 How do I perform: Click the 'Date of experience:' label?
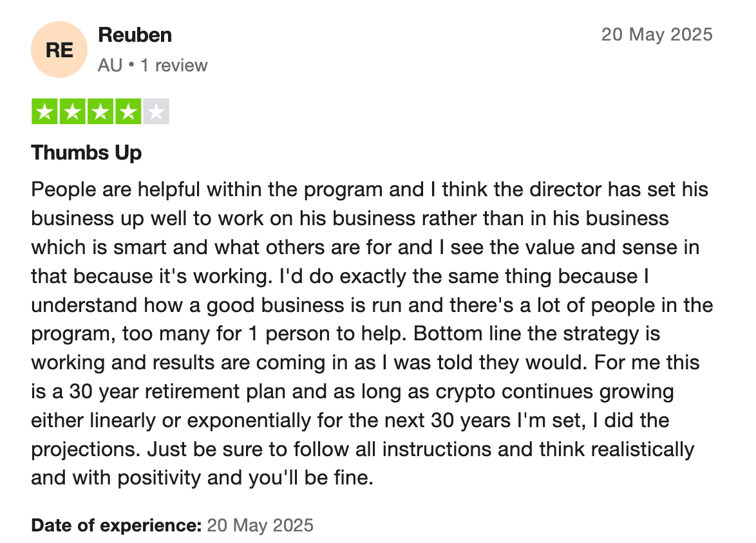coord(116,525)
